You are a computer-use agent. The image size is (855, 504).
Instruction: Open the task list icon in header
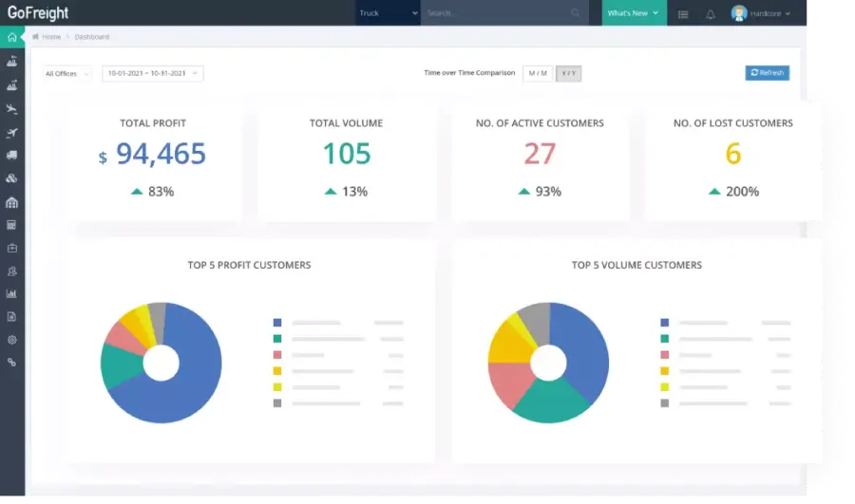pyautogui.click(x=683, y=14)
